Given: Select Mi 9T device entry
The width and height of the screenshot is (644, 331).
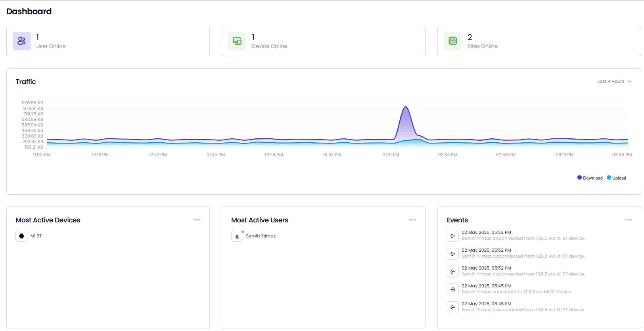Looking at the screenshot, I should tap(29, 236).
